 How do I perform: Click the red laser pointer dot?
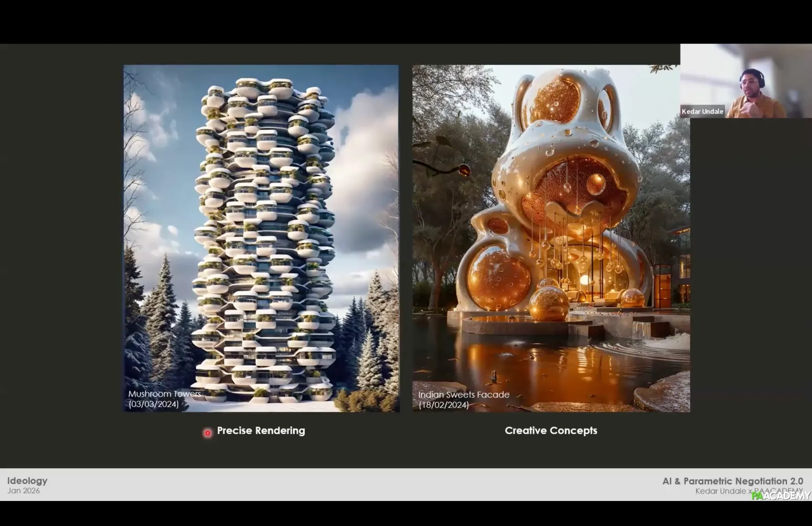208,433
